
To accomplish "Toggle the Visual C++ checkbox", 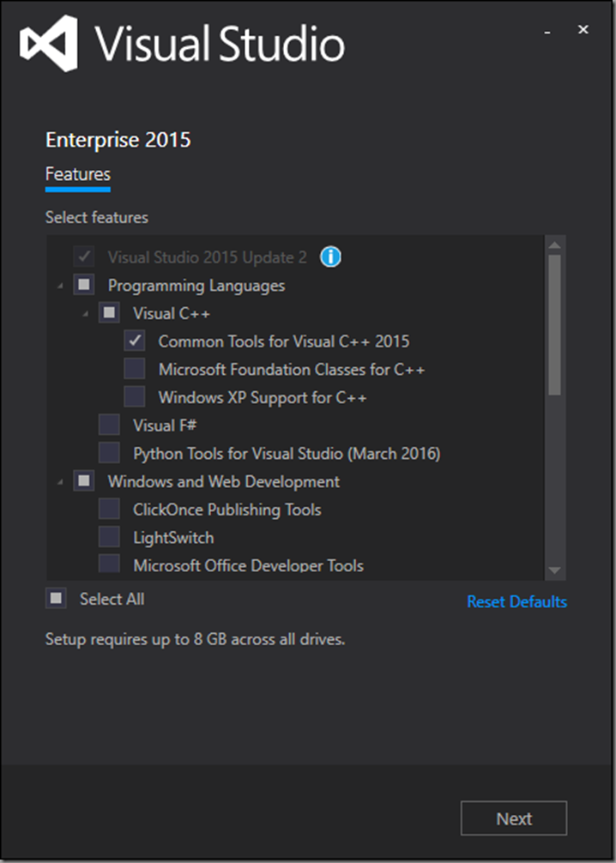I will [109, 312].
